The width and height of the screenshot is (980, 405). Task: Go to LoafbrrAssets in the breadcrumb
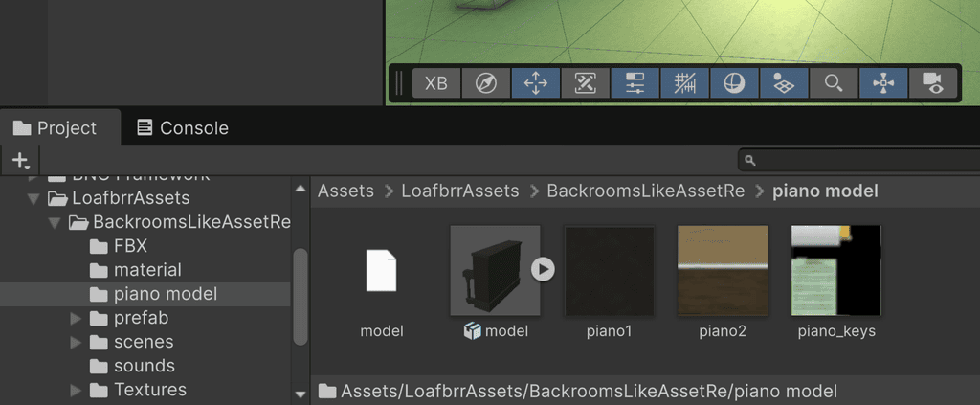[460, 191]
